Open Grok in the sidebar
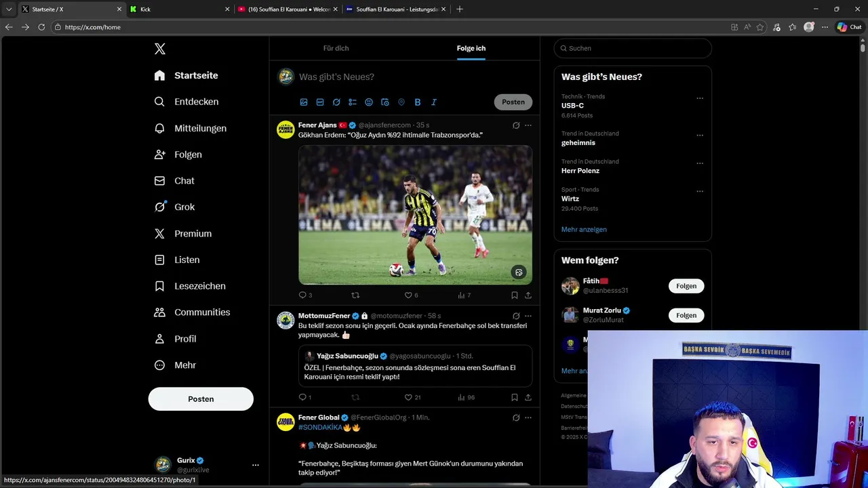 (174, 207)
